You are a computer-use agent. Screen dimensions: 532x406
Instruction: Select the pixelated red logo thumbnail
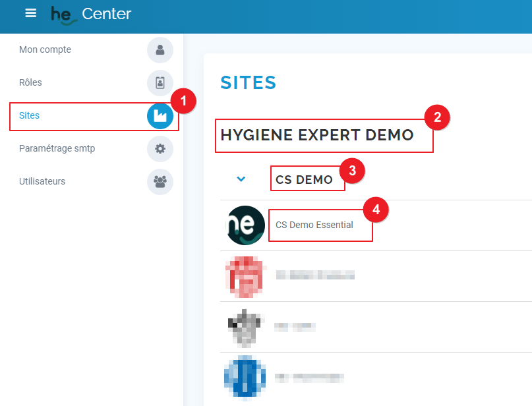(245, 275)
